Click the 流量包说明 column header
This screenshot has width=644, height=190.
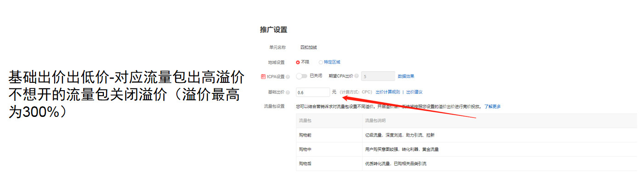click(x=375, y=121)
